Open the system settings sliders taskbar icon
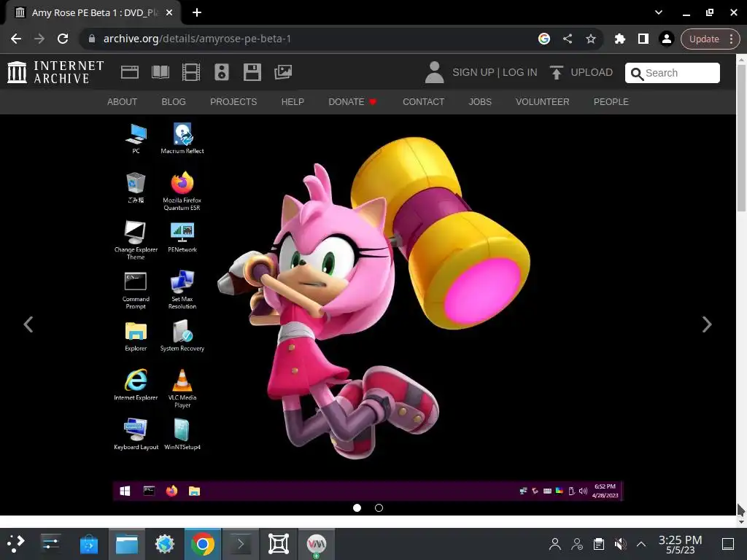The height and width of the screenshot is (560, 747). (x=50, y=544)
